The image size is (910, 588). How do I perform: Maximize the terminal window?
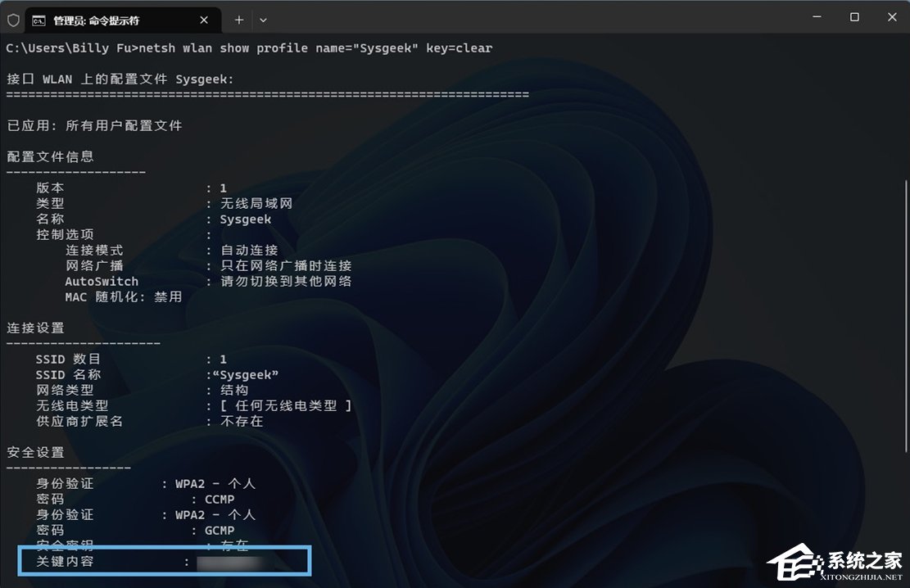point(853,17)
